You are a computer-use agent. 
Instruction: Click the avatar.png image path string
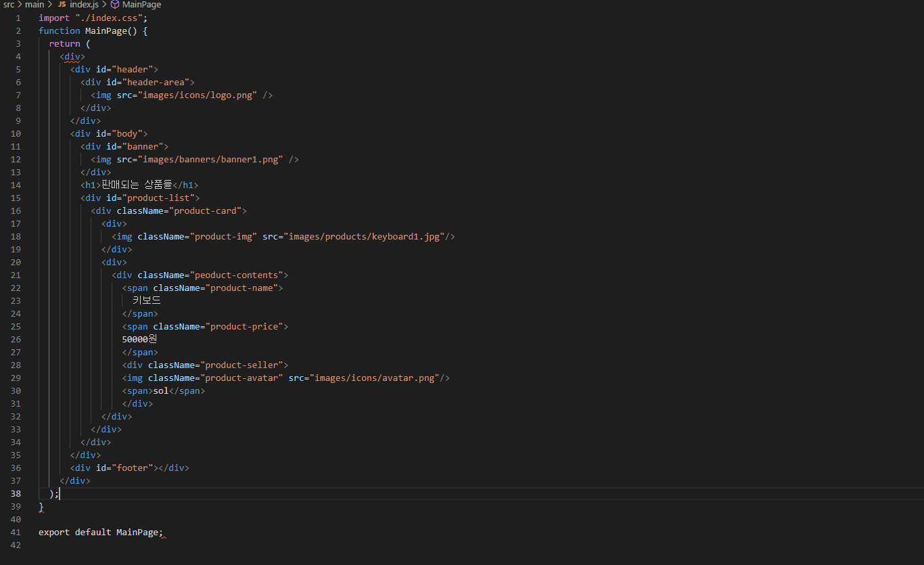(375, 378)
